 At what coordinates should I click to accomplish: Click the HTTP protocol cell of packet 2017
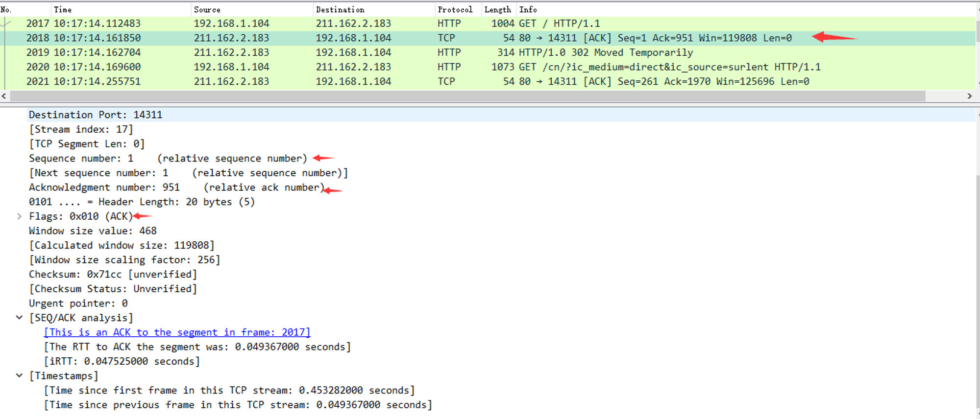tap(449, 23)
